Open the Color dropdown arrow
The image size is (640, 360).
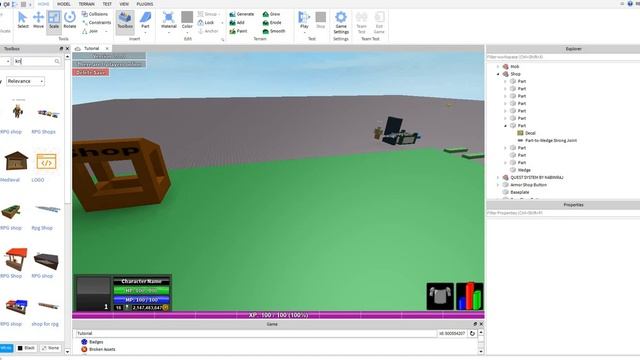click(187, 32)
